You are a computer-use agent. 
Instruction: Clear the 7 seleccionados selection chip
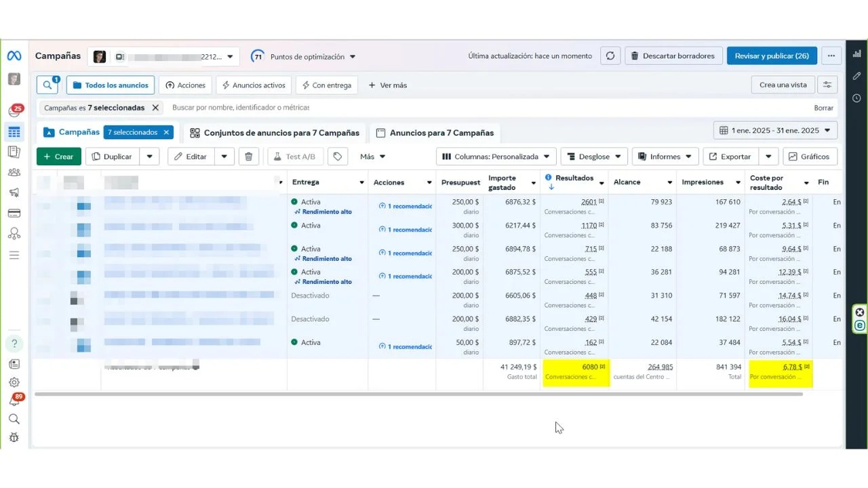click(166, 132)
